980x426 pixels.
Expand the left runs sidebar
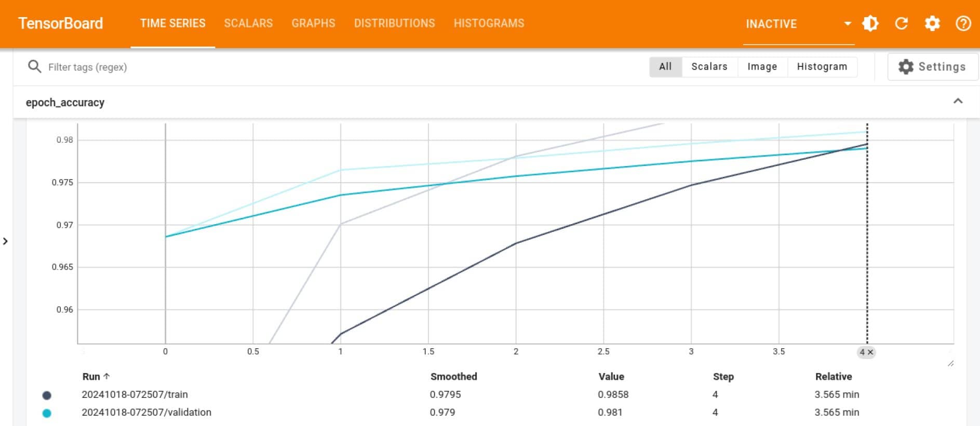5,241
